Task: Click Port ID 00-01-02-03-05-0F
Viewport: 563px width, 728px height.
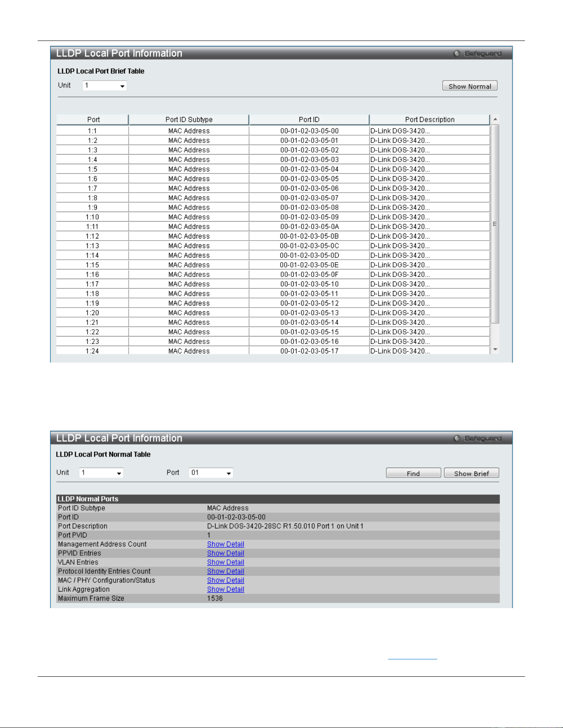Action: (x=309, y=274)
